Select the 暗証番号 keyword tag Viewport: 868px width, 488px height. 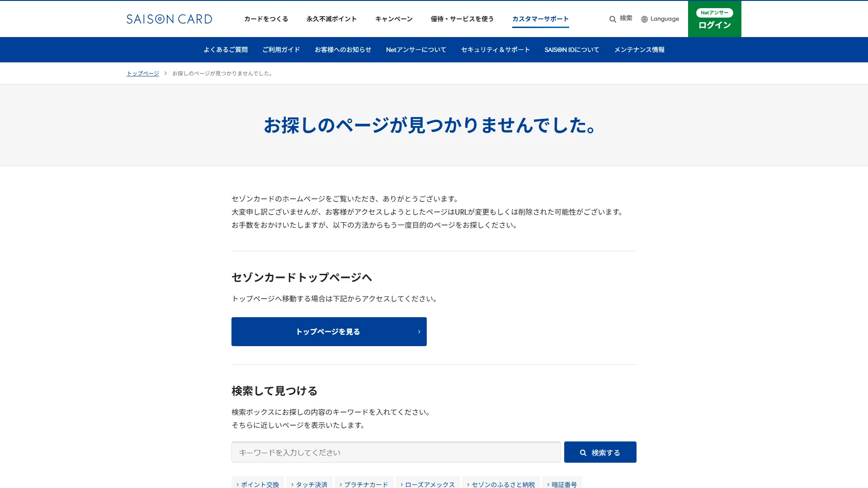point(562,483)
